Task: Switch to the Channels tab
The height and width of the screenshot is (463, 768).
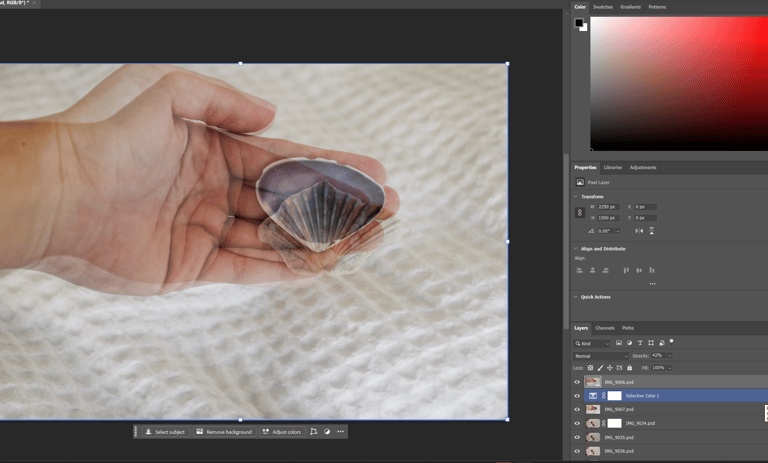Action: 605,328
